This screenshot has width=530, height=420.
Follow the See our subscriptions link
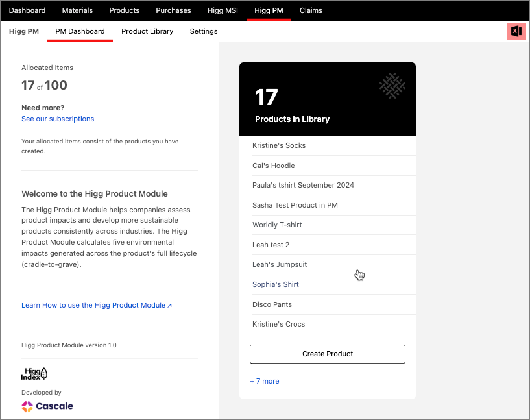[x=58, y=119]
